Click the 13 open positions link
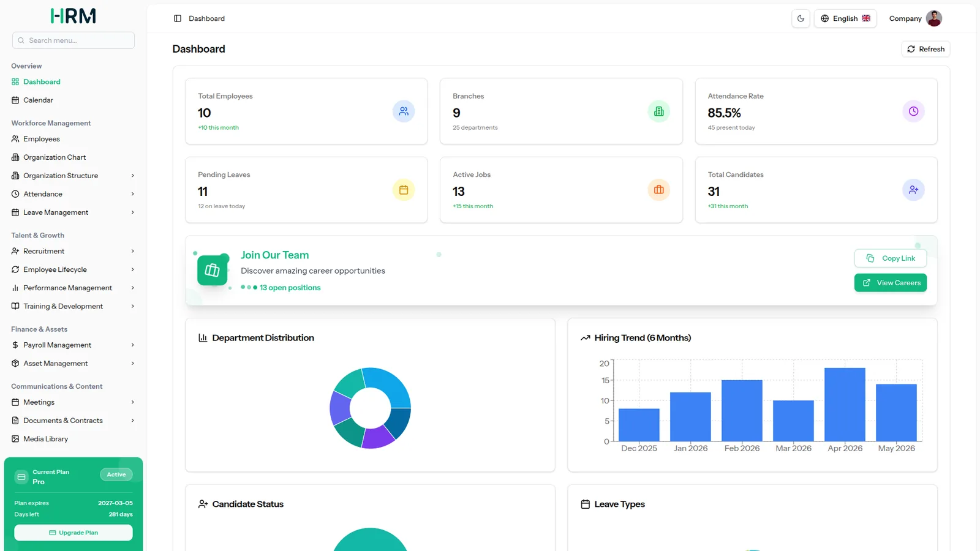Screen dimensions: 980x551 290,288
